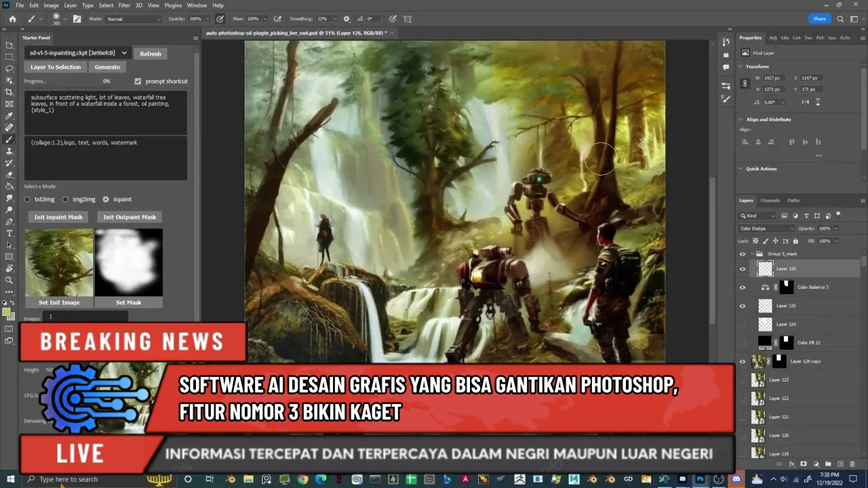The height and width of the screenshot is (488, 868).
Task: Add a layer mask from Layers footer
Action: click(x=804, y=464)
